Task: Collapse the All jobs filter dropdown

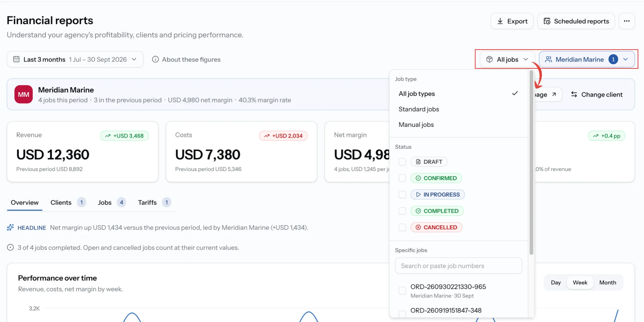Action: click(507, 59)
